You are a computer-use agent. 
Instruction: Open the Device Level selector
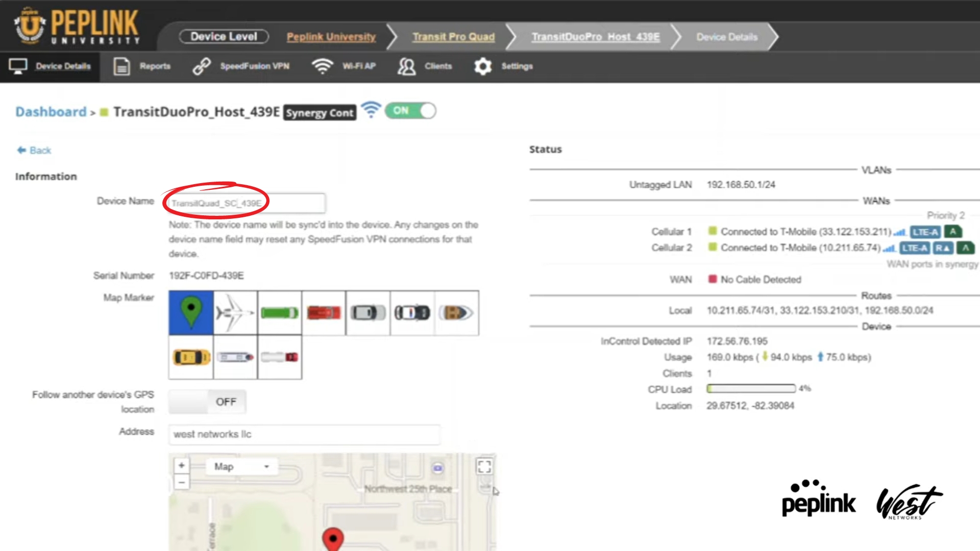coord(224,37)
